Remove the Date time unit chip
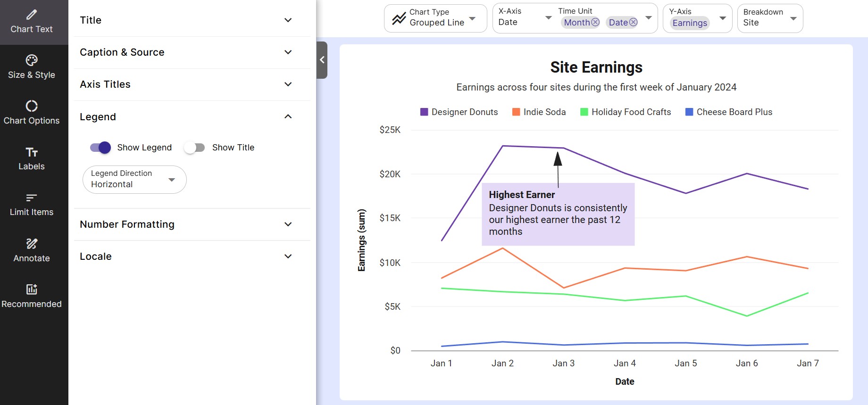Screen dimensions: 868x405 634,22
